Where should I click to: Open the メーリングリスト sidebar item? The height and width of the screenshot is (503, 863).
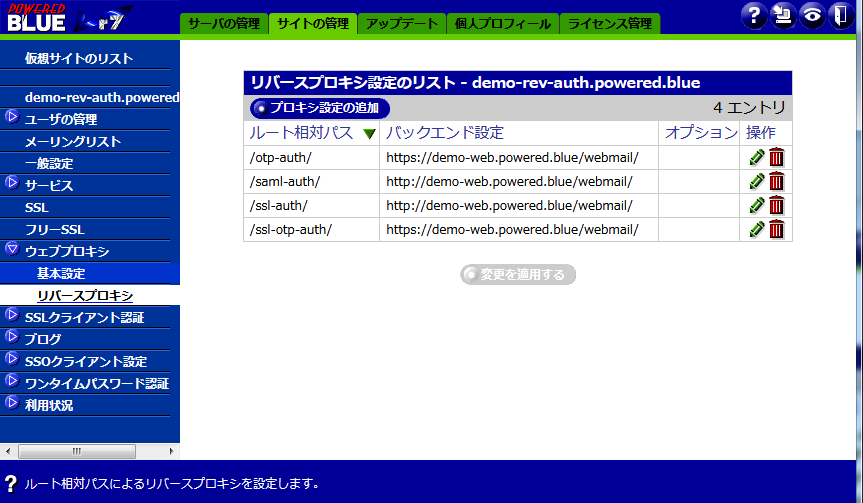pos(73,141)
